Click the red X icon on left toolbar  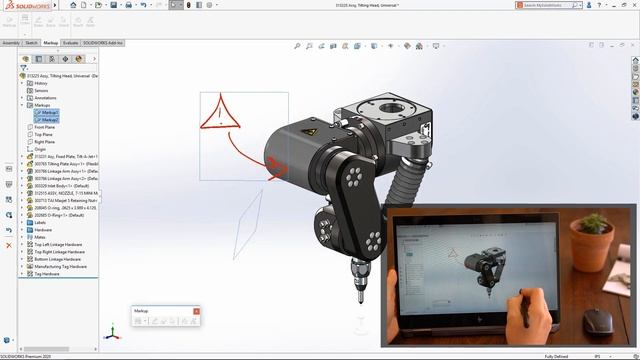click(9, 245)
